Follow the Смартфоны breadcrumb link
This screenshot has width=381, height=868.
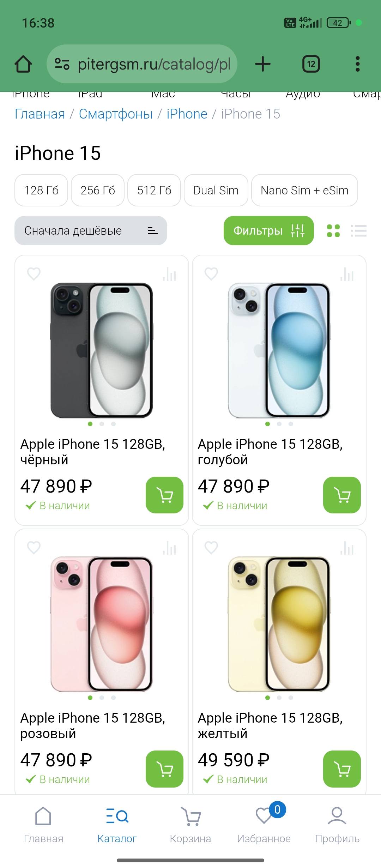[116, 114]
